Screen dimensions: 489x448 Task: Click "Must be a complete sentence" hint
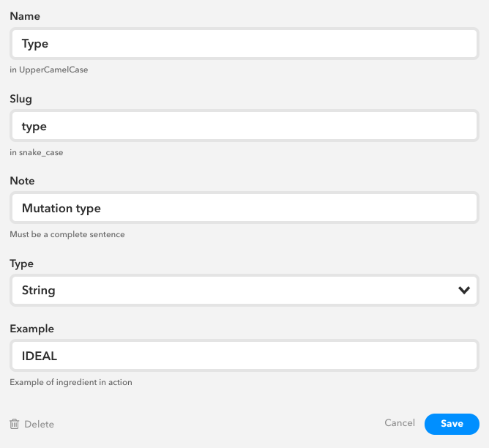coord(67,235)
